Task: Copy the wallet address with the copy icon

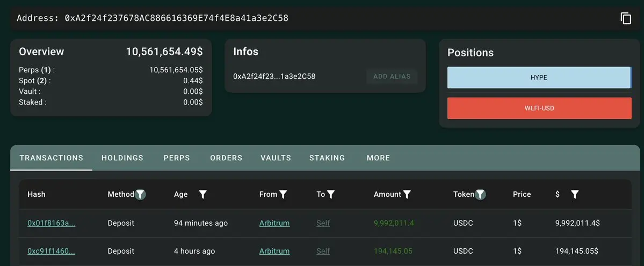Action: (x=626, y=18)
